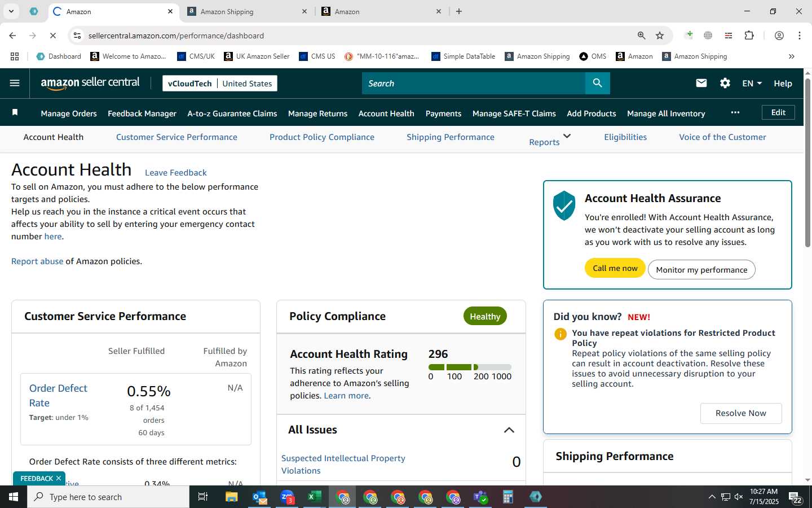Open A-to-z Guarantee Claims
The width and height of the screenshot is (812, 508).
pyautogui.click(x=232, y=113)
